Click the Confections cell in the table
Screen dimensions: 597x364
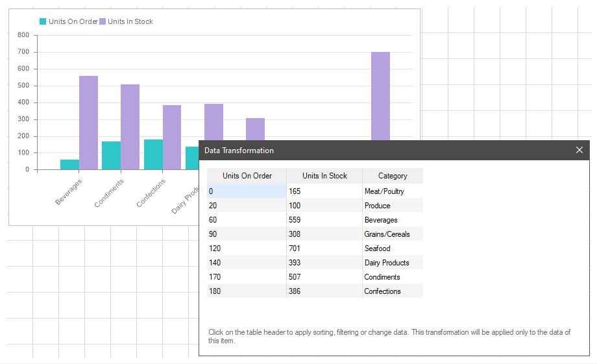382,291
